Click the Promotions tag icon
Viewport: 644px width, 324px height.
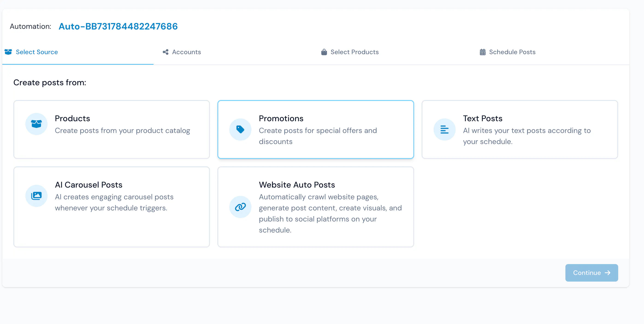pos(240,130)
